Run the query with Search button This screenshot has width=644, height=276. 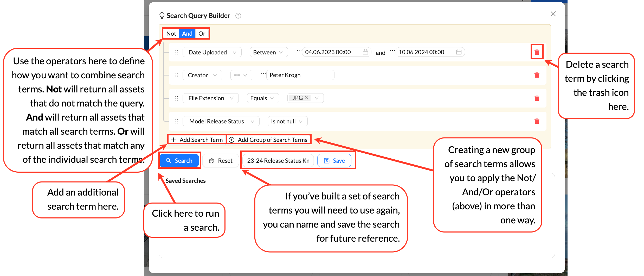coord(179,161)
